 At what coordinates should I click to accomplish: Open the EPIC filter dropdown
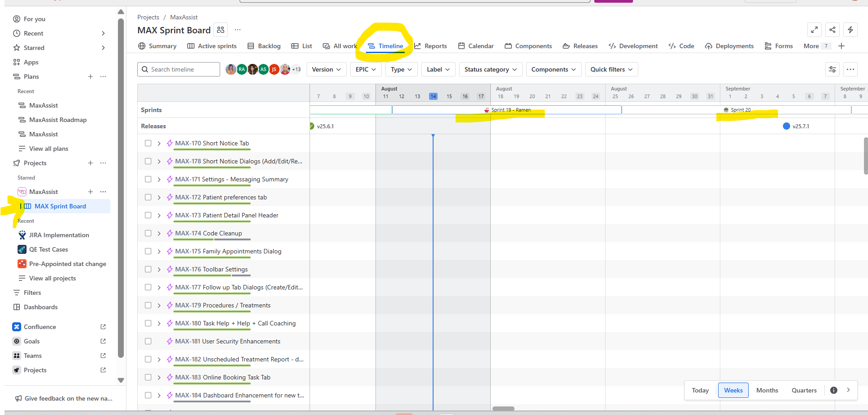365,69
